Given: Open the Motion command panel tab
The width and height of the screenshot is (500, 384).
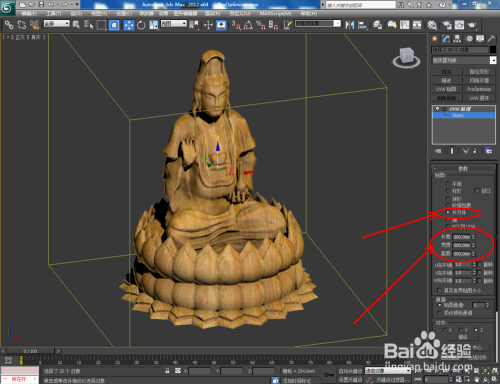Looking at the screenshot, I should tap(469, 39).
